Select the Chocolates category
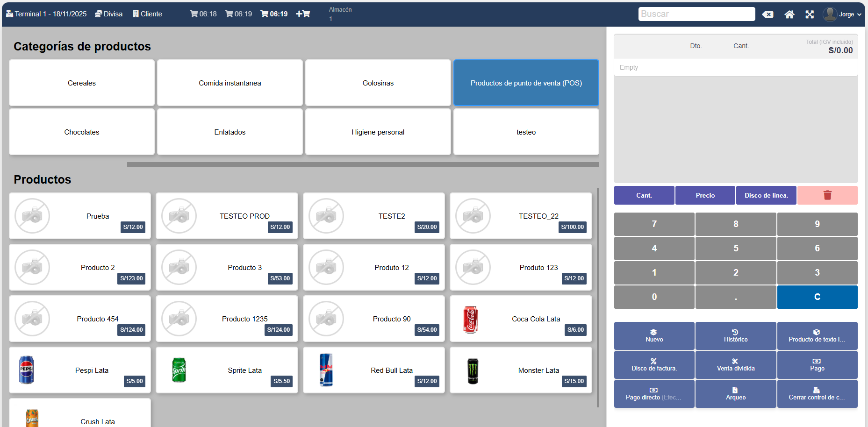The width and height of the screenshot is (868, 427). pos(82,132)
